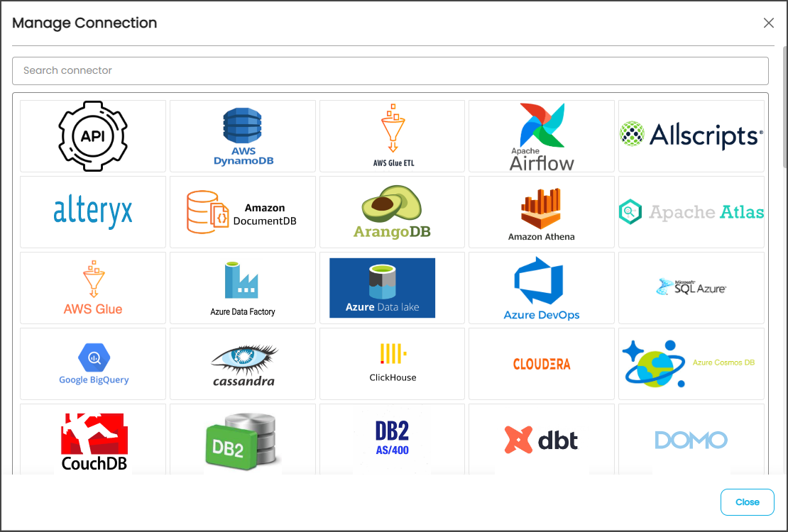The height and width of the screenshot is (532, 788).
Task: Open the Azure Data Factory connector
Action: (243, 288)
